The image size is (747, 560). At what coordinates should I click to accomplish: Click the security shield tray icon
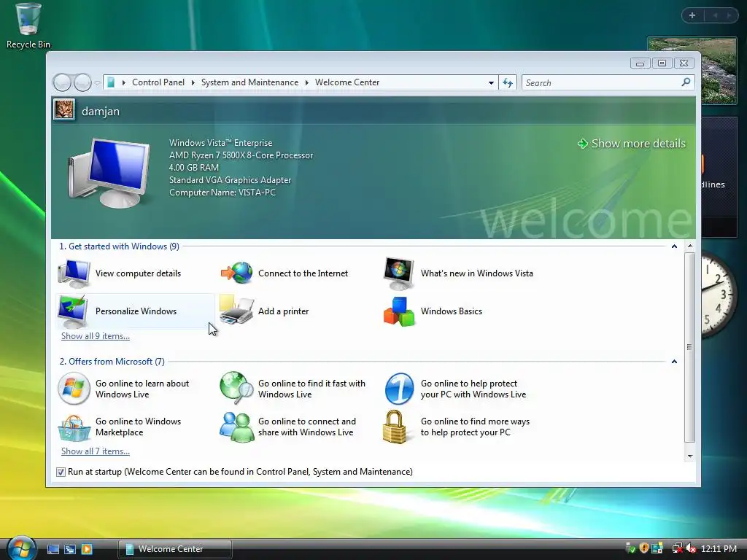click(x=643, y=548)
